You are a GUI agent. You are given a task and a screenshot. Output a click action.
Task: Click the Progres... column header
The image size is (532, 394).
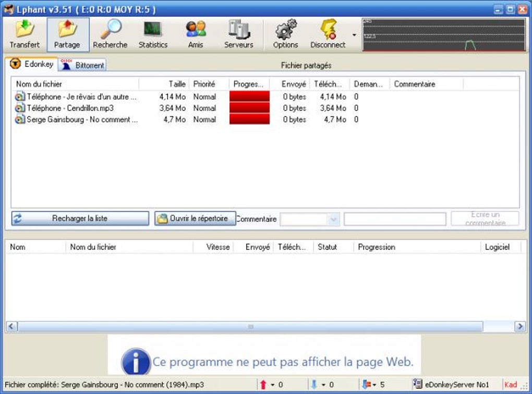pos(249,84)
